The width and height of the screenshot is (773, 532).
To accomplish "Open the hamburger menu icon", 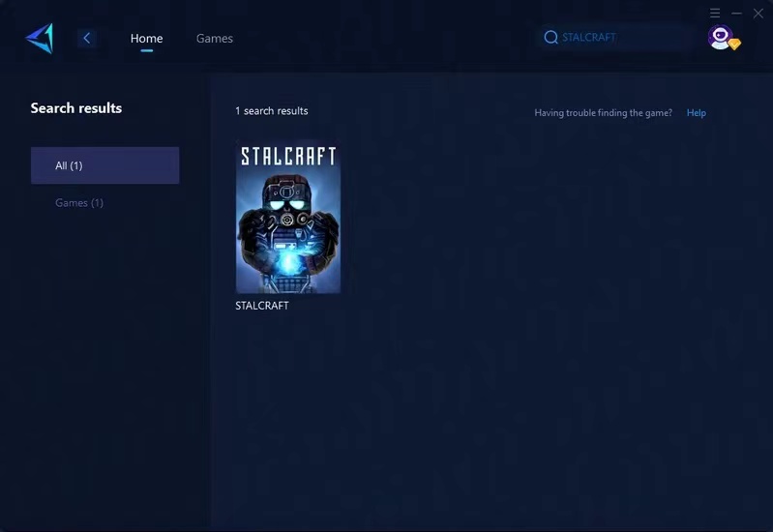I will pyautogui.click(x=715, y=14).
